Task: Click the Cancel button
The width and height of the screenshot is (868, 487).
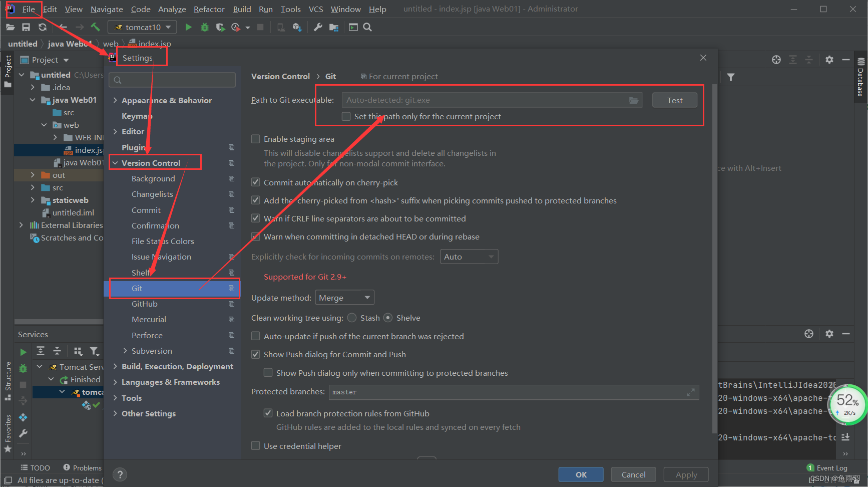Action: pyautogui.click(x=634, y=474)
